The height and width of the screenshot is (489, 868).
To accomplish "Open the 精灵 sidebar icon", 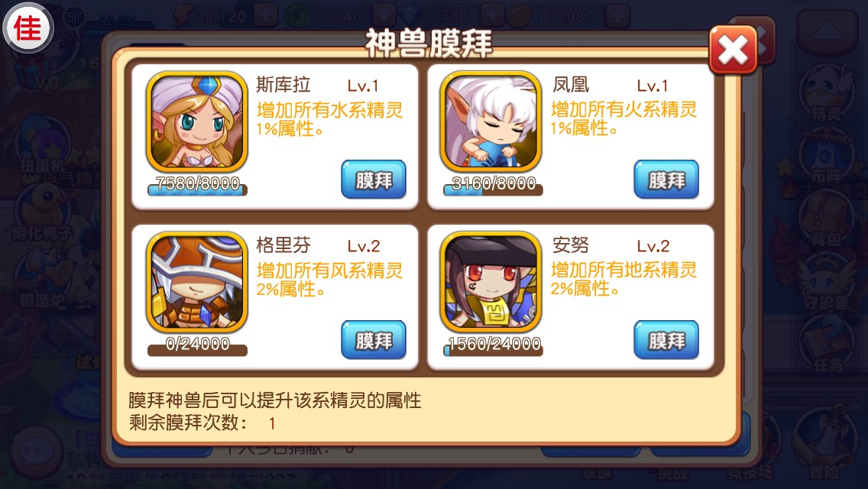I will (x=825, y=93).
